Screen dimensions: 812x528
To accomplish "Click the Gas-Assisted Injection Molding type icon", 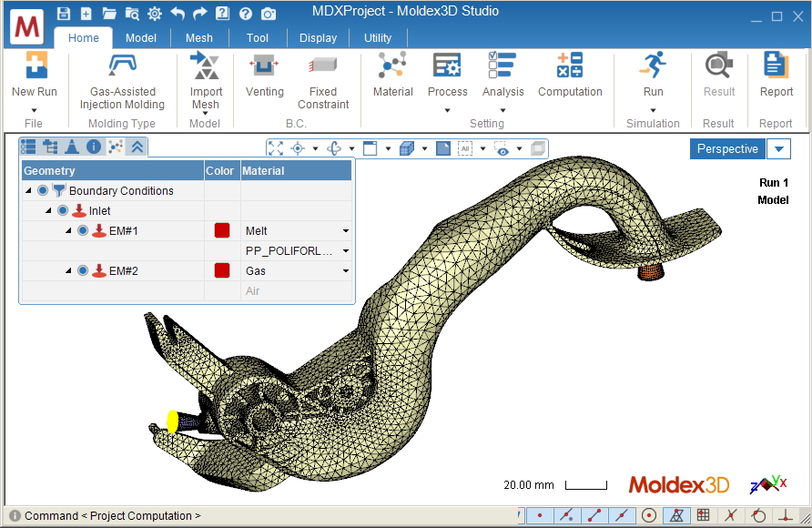I will point(122,66).
